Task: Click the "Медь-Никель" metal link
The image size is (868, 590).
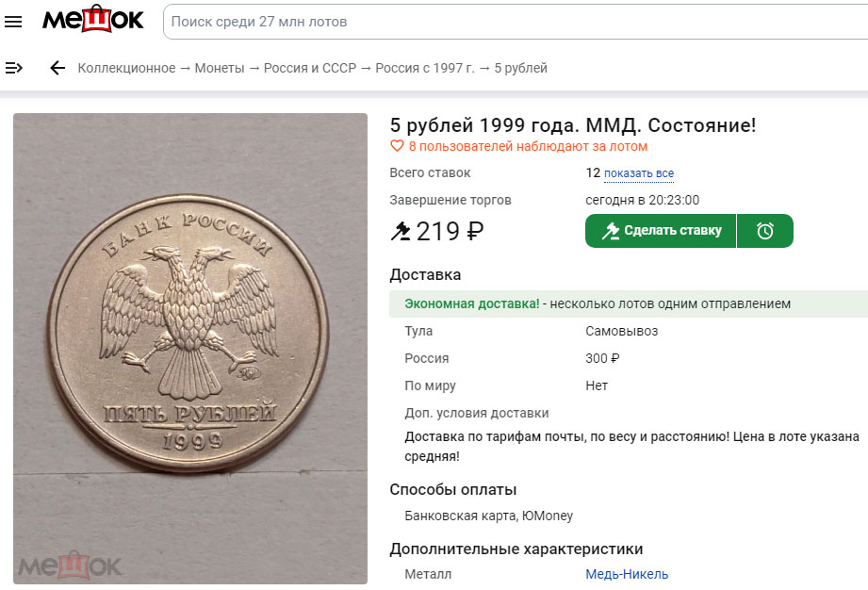Action: click(627, 574)
